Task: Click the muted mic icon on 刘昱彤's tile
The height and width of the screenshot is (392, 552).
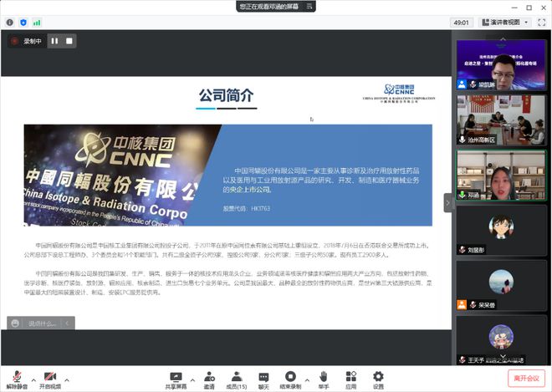Action: [463, 250]
